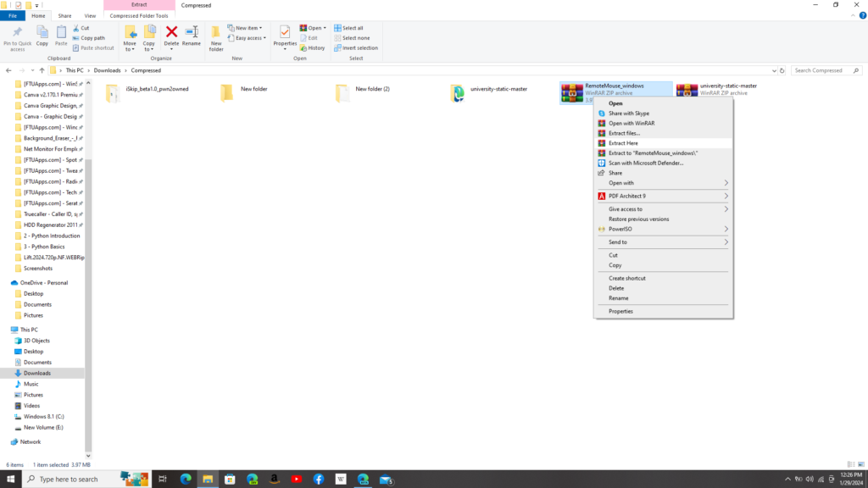Expand the PDF Architect 9 submenu
This screenshot has width=868, height=488.
tap(663, 197)
